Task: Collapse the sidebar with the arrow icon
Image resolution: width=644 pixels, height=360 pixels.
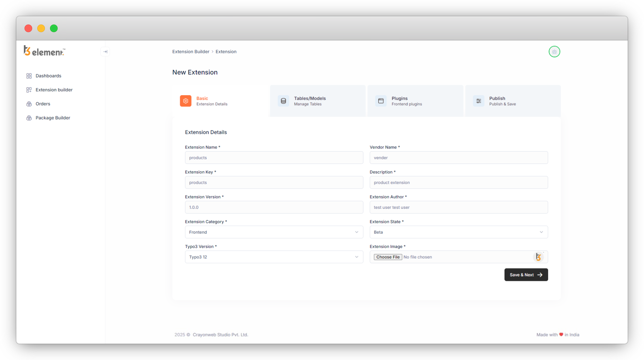Action: click(x=105, y=52)
